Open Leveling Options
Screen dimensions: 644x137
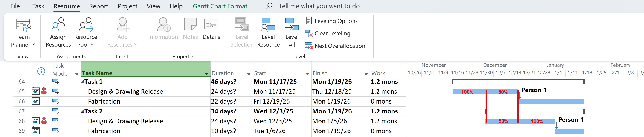332,21
